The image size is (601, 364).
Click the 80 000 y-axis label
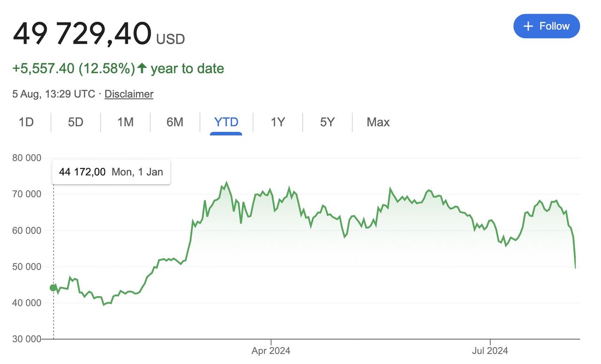pos(27,158)
